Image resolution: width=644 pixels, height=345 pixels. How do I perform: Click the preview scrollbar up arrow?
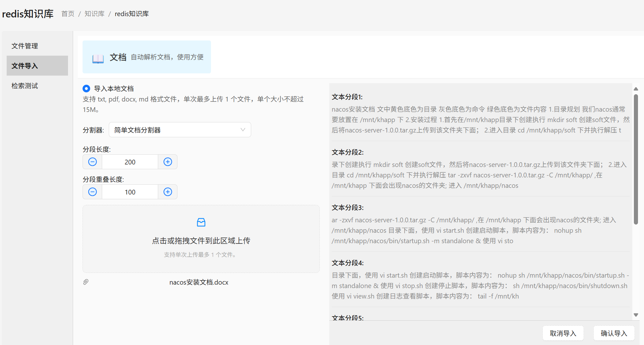point(636,89)
